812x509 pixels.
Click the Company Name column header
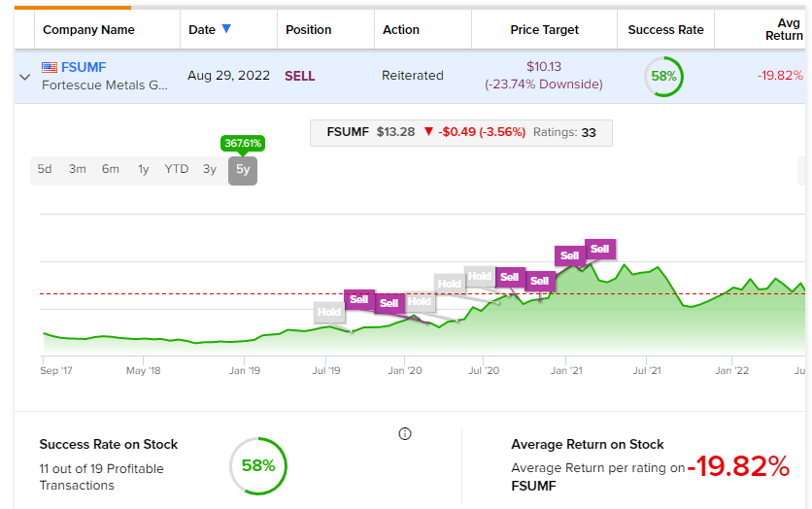pyautogui.click(x=89, y=29)
